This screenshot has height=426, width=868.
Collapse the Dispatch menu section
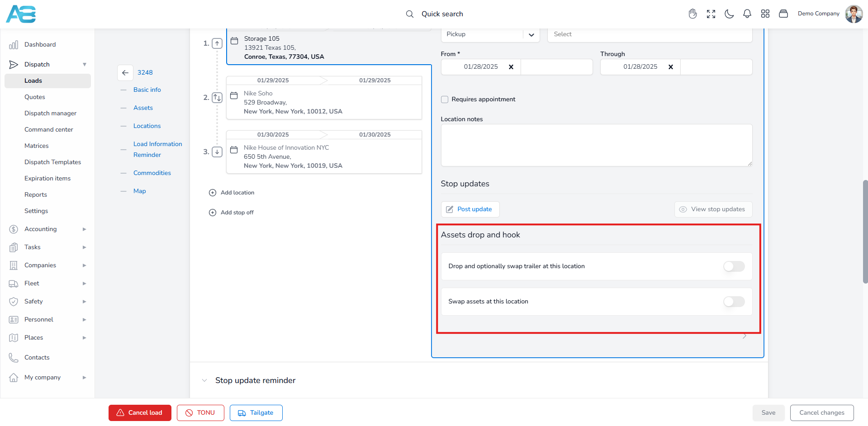(x=85, y=65)
